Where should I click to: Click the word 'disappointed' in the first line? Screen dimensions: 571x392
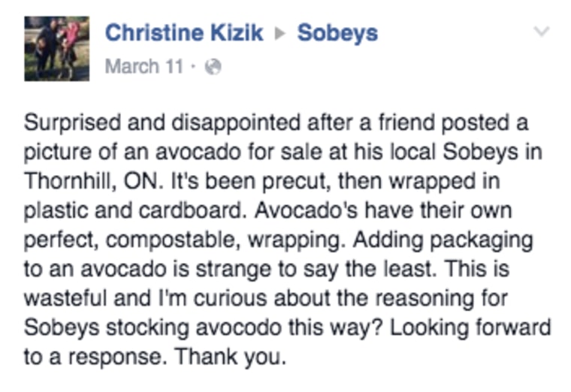tap(236, 124)
